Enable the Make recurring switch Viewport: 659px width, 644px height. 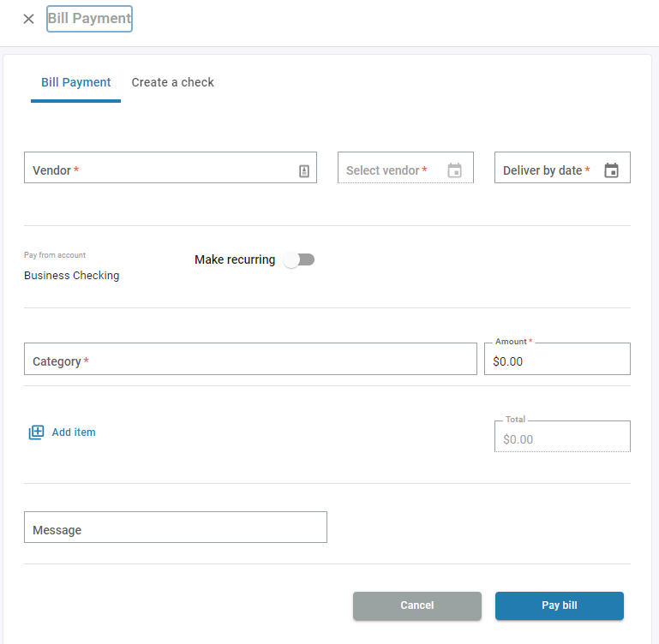click(x=299, y=259)
